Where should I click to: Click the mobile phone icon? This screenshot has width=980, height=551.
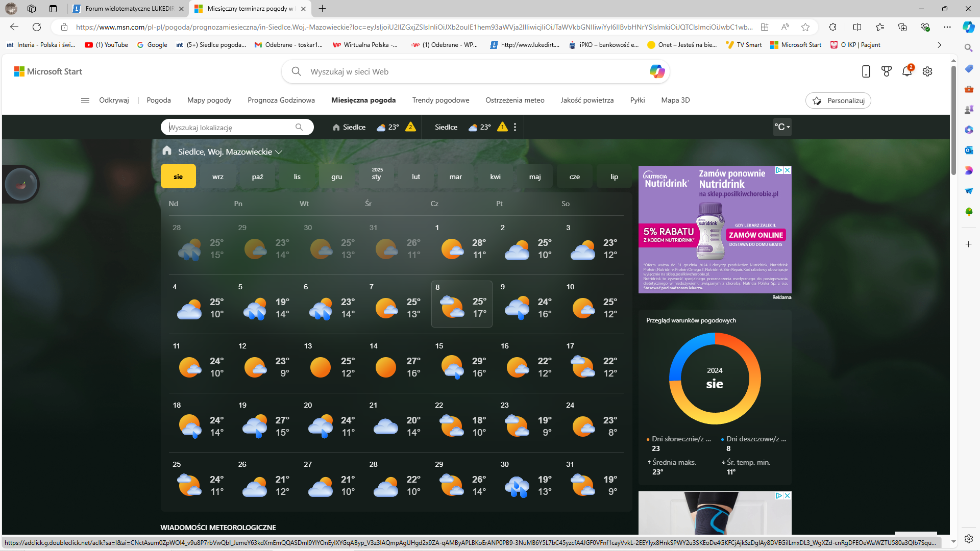coord(866,71)
